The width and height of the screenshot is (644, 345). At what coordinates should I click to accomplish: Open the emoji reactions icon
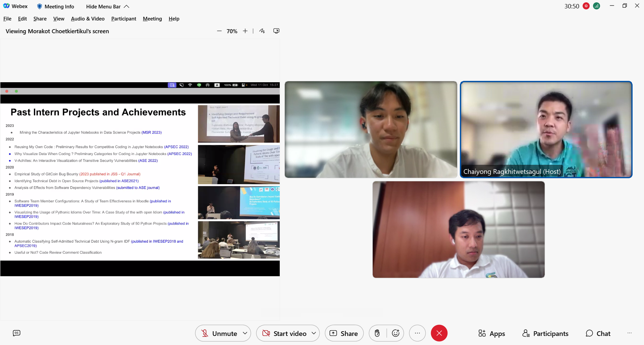tap(396, 333)
